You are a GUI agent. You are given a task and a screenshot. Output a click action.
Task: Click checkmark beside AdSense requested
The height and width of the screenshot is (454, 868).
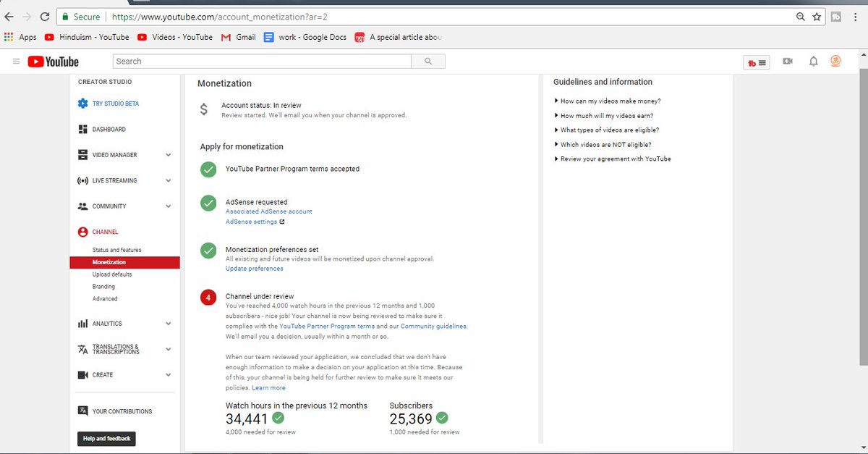click(208, 203)
